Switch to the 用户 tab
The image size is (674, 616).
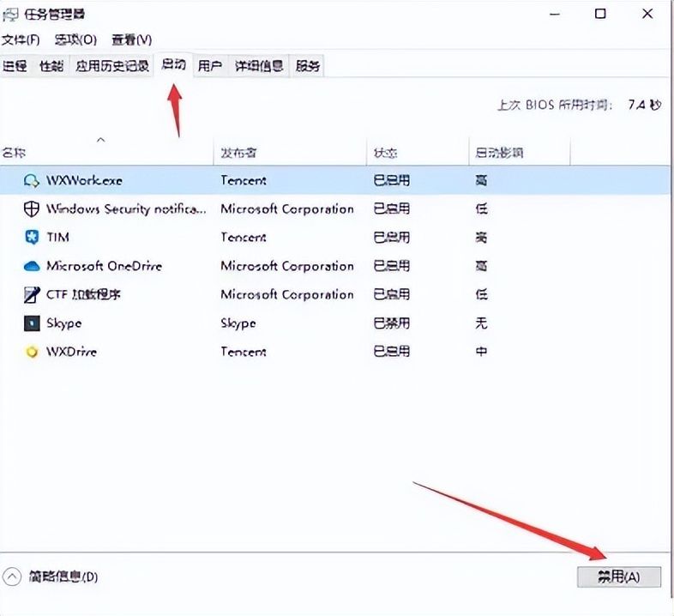210,66
